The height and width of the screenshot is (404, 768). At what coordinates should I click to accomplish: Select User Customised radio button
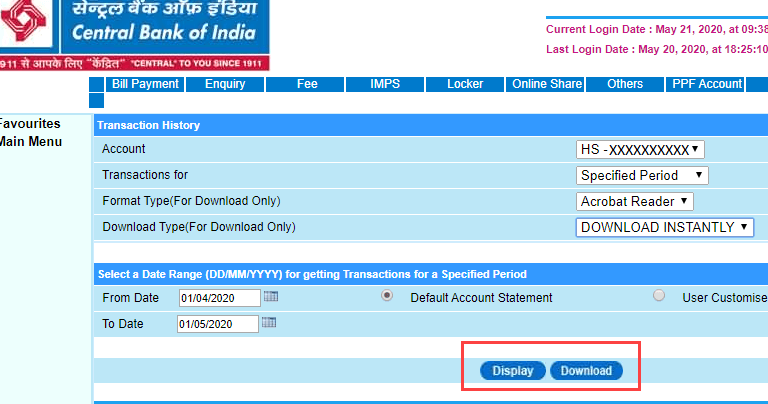pyautogui.click(x=659, y=295)
